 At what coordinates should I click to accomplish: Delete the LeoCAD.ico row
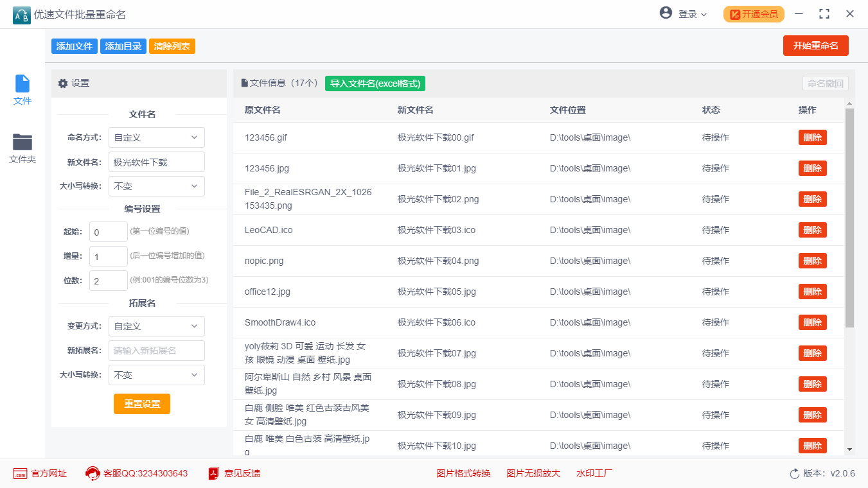click(813, 230)
